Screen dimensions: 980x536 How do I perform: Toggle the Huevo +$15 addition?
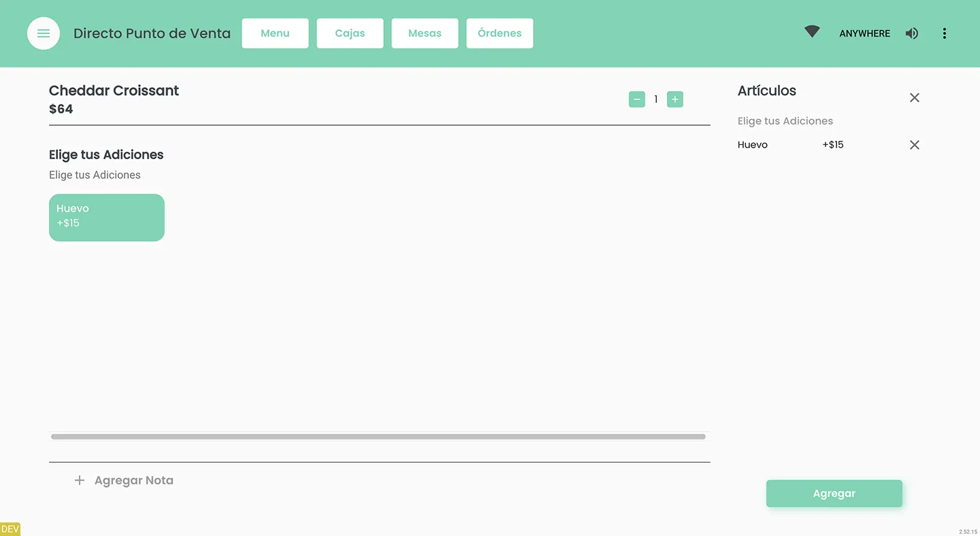[x=107, y=218]
